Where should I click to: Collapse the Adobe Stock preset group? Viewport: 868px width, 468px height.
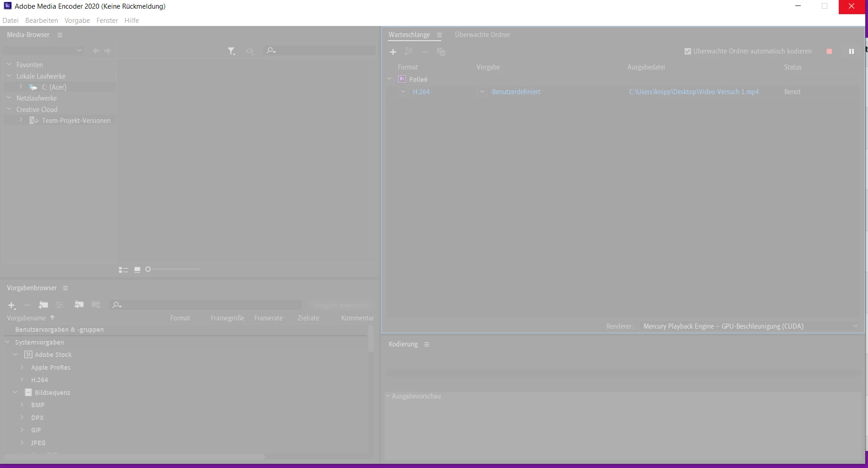[x=16, y=354]
